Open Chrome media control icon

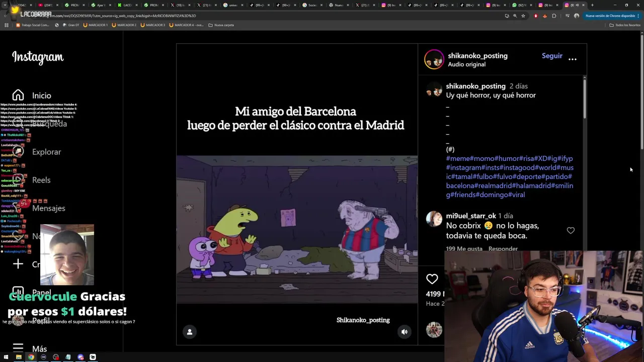click(567, 16)
